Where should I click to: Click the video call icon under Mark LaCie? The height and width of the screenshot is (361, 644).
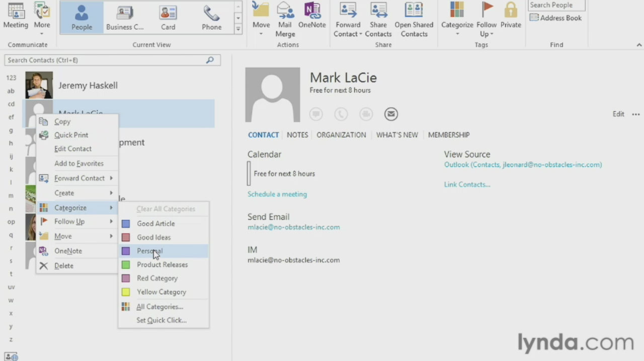[366, 114]
